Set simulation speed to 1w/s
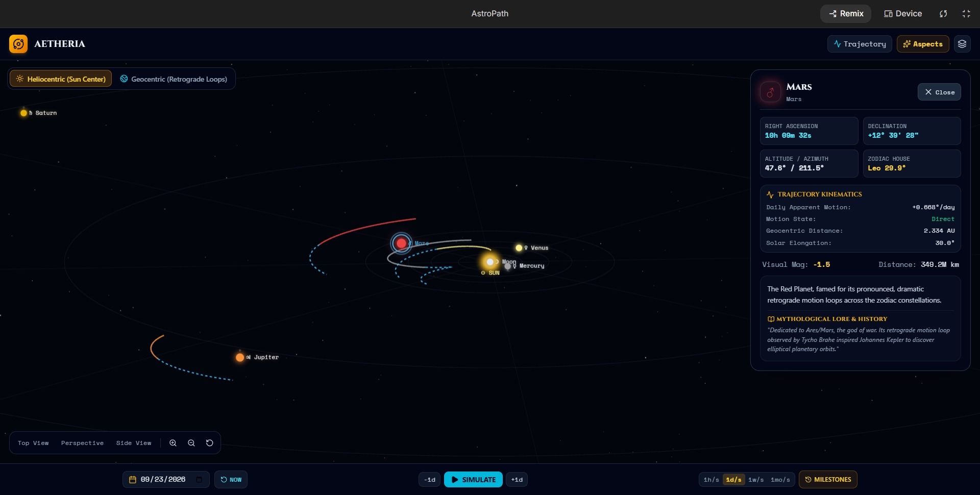Image resolution: width=980 pixels, height=495 pixels. point(756,480)
